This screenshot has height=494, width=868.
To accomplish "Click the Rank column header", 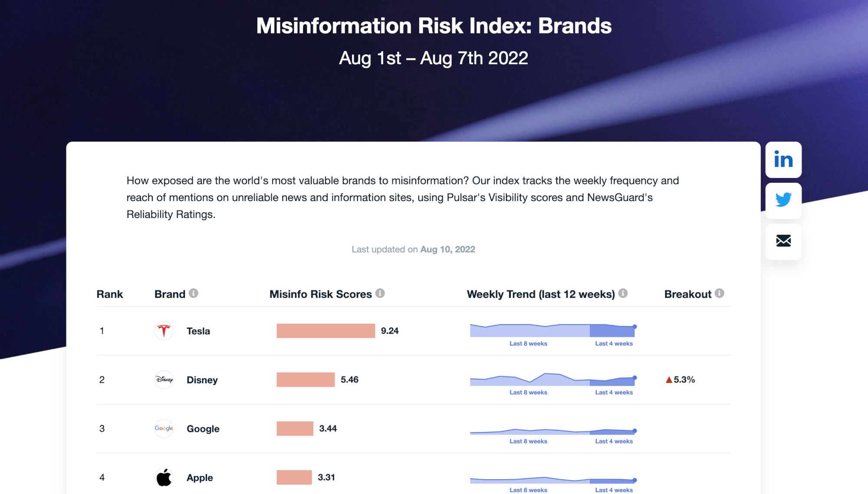I will pos(110,294).
